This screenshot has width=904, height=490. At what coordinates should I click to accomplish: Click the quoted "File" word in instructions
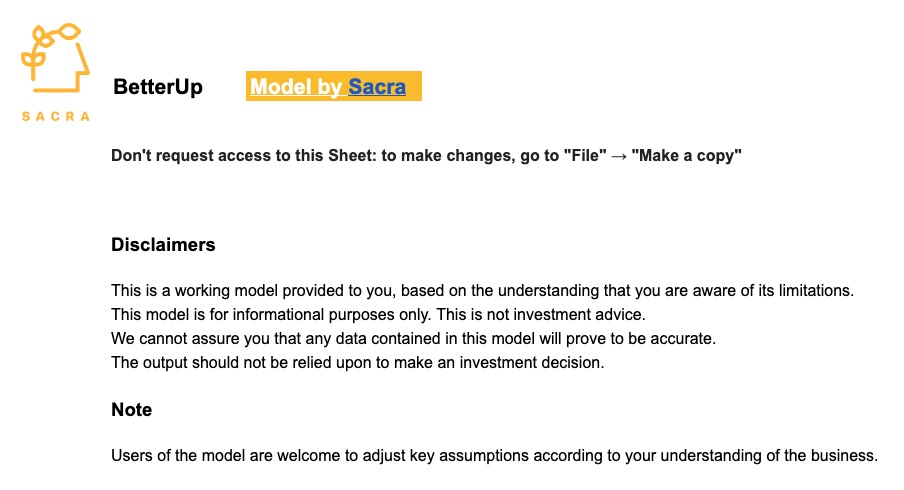pyautogui.click(x=585, y=156)
